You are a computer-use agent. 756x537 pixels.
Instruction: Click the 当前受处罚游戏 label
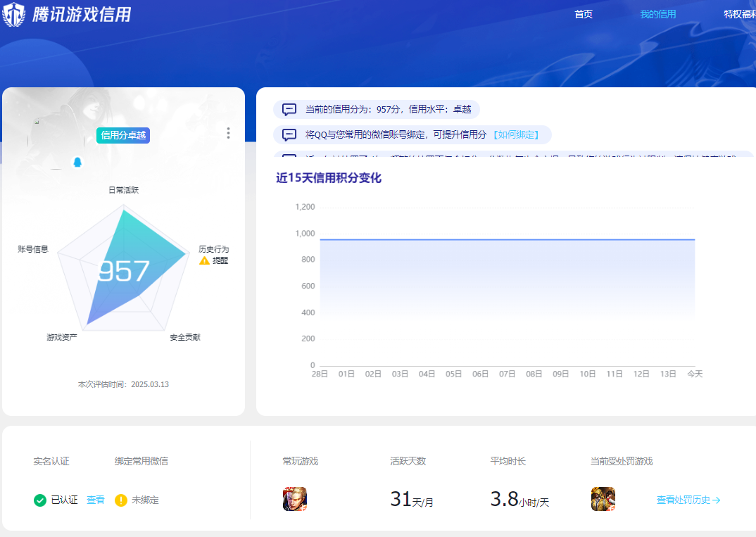[x=622, y=461]
